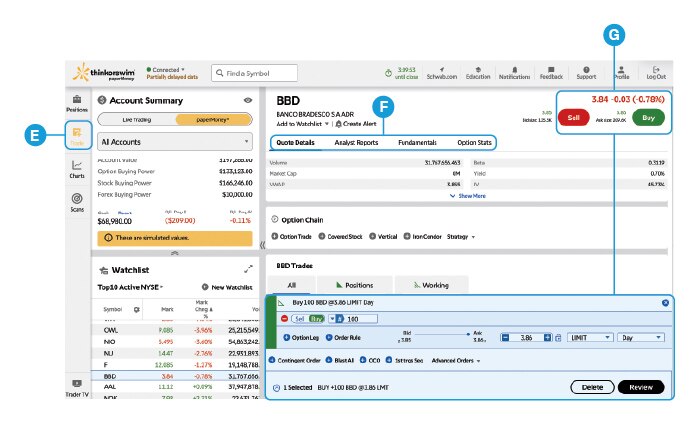Delete the selected order
This screenshot has height=428, width=700.
click(592, 387)
